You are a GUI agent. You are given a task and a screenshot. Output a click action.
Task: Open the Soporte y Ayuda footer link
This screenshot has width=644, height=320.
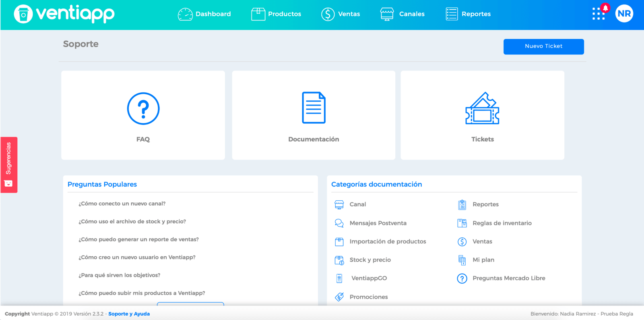pyautogui.click(x=129, y=314)
